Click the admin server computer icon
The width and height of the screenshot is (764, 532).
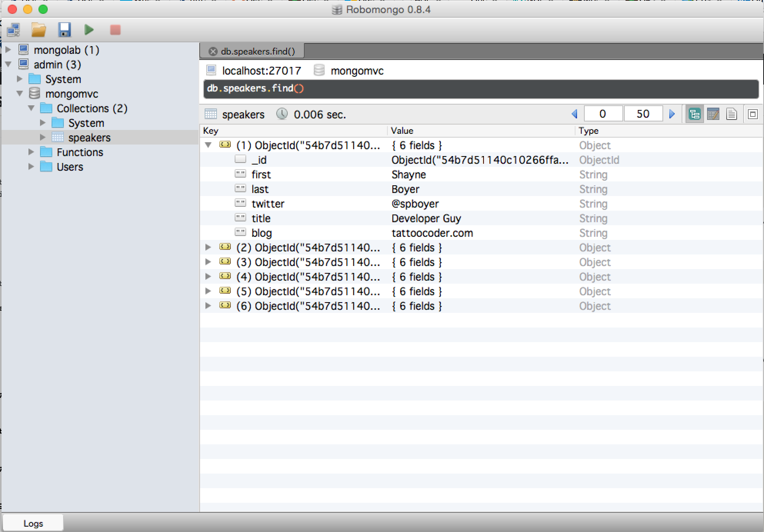point(24,64)
